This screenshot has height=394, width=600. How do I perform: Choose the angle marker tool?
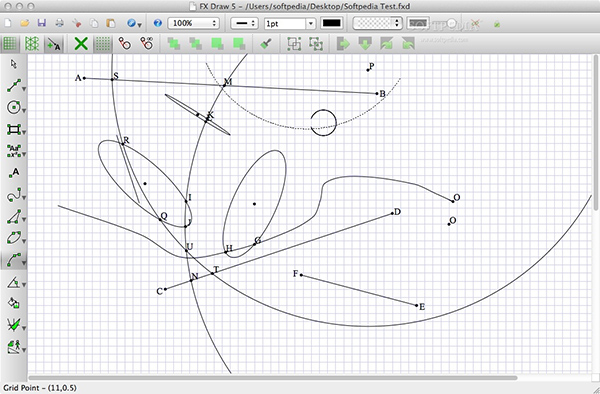point(14,283)
